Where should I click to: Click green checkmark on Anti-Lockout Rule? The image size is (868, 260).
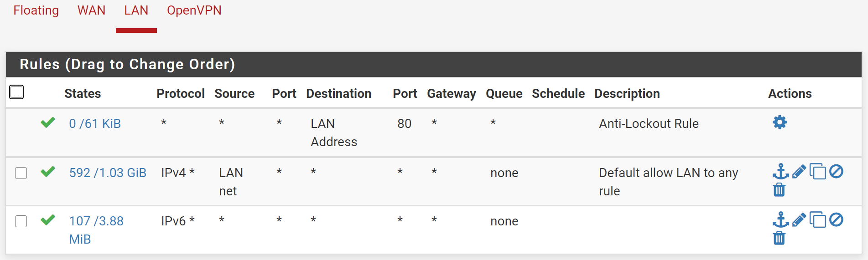(48, 122)
